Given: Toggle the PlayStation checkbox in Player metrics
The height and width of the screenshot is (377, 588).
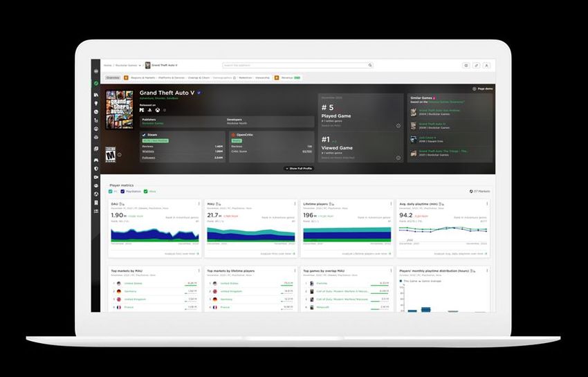Looking at the screenshot, I should pyautogui.click(x=122, y=192).
